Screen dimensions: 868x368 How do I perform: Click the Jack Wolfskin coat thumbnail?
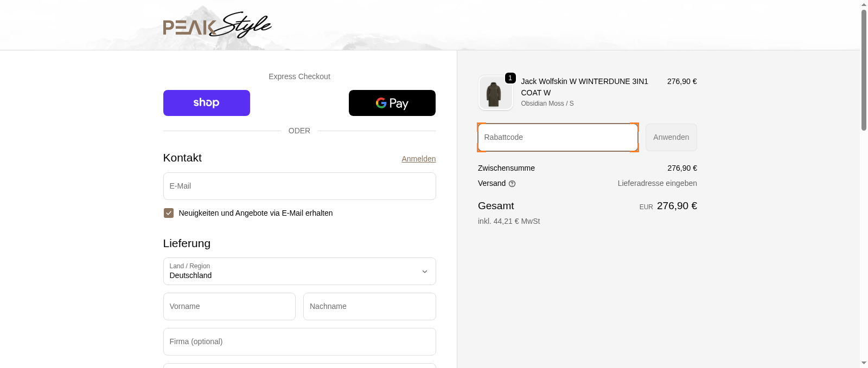[495, 93]
